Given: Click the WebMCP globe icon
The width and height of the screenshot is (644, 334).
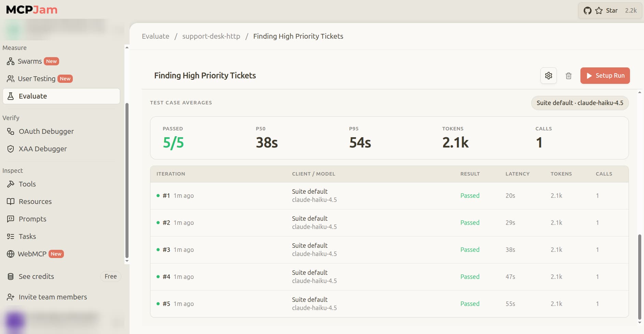Looking at the screenshot, I should [11, 254].
